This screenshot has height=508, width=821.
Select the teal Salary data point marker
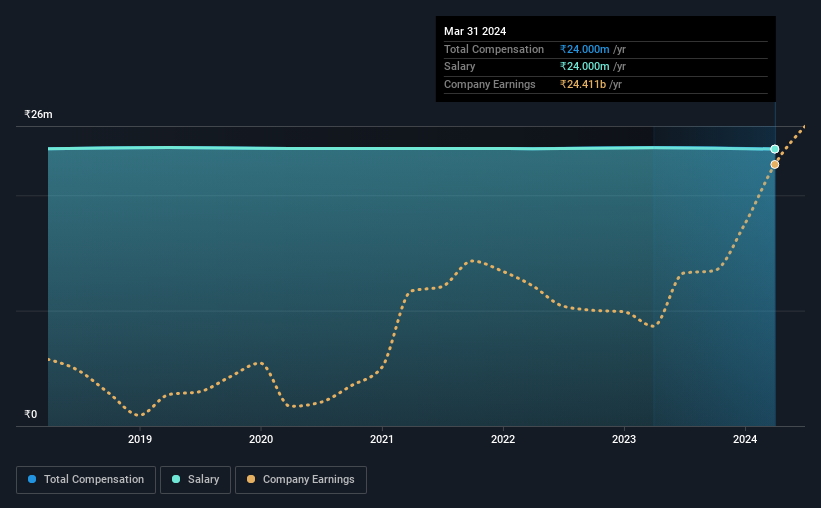tap(774, 149)
